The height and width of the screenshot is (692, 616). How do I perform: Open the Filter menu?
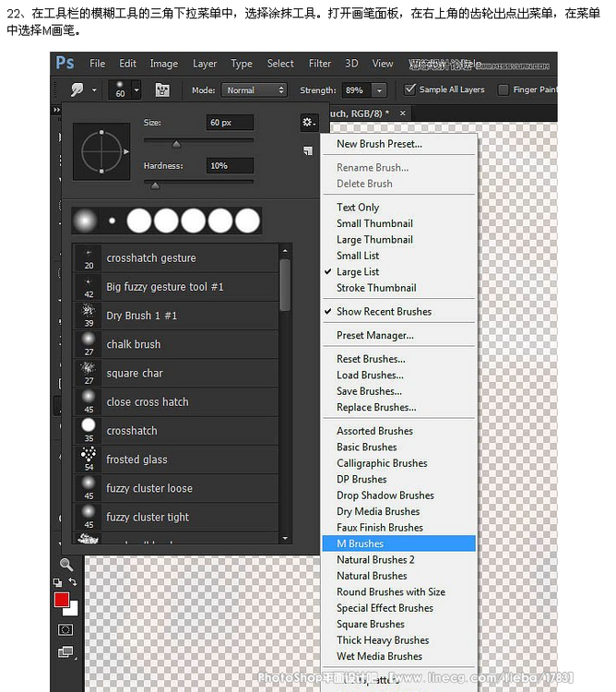[x=320, y=64]
